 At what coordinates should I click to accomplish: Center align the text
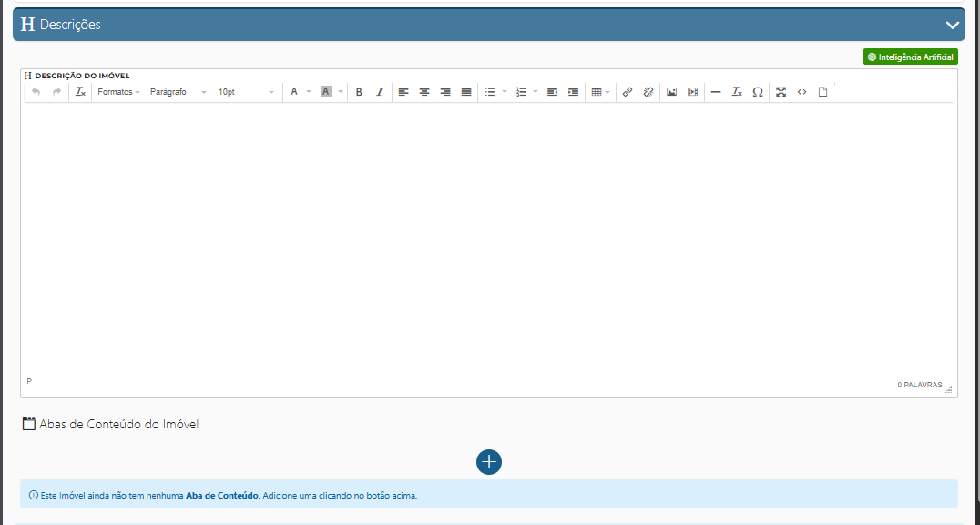[x=424, y=92]
